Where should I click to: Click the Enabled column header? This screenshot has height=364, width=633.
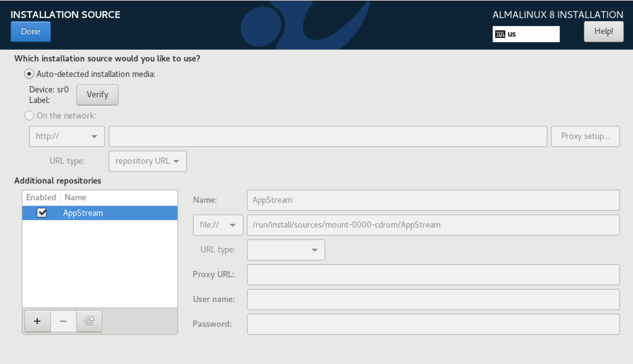(41, 198)
